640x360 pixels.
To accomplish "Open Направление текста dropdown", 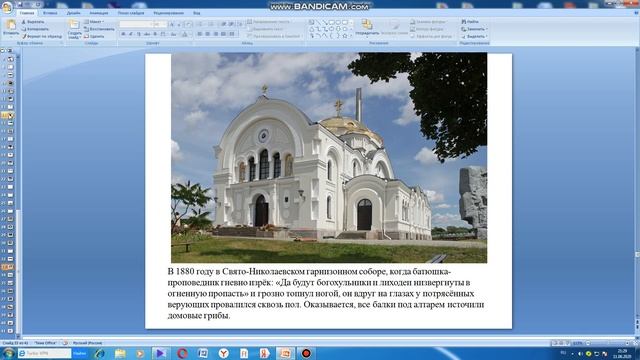I will coord(270,22).
